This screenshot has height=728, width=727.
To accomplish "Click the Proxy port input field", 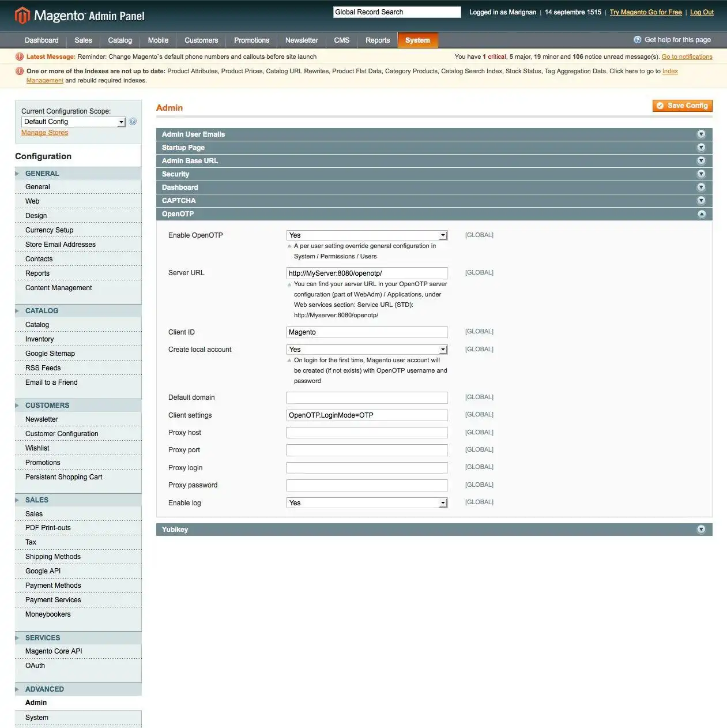I will (367, 450).
